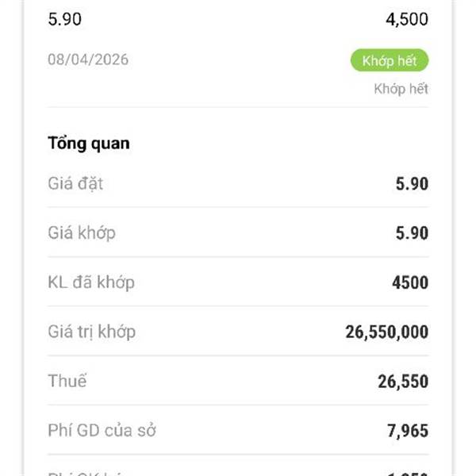
Task: Select the matched value 26,550,000
Action: tap(386, 332)
